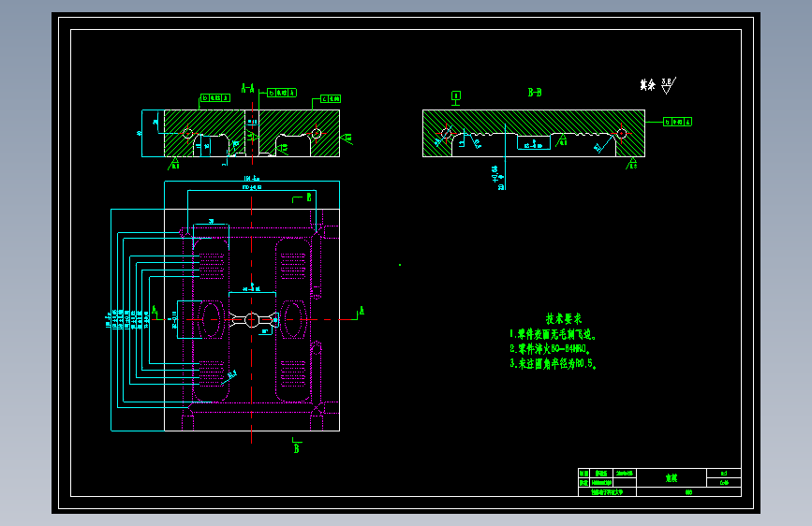This screenshot has height=526, width=812.
Task: Click technical requirement line 1 about burrs
Action: pyautogui.click(x=554, y=334)
